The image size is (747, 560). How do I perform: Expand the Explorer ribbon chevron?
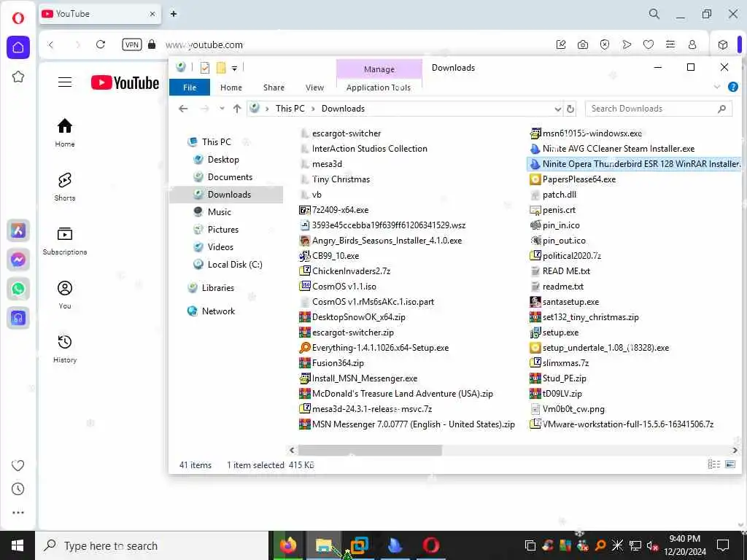[x=716, y=87]
